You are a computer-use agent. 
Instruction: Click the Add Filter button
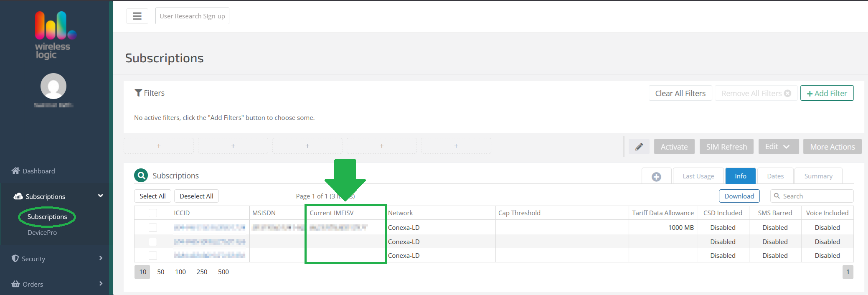coord(827,93)
